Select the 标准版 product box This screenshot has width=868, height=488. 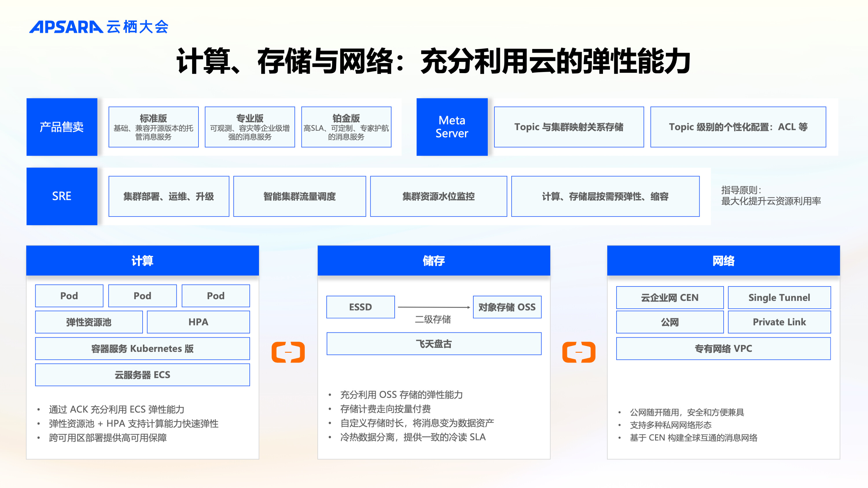[x=153, y=127]
